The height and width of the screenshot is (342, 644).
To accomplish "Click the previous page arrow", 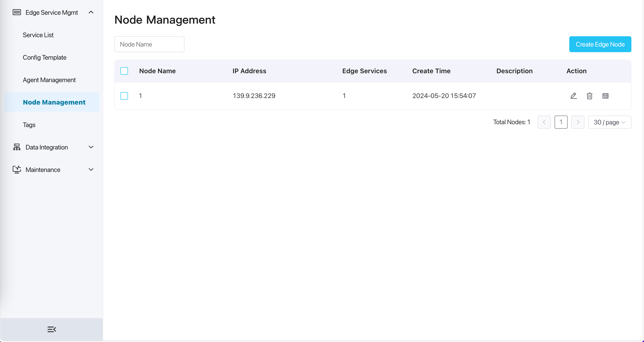I will (544, 122).
